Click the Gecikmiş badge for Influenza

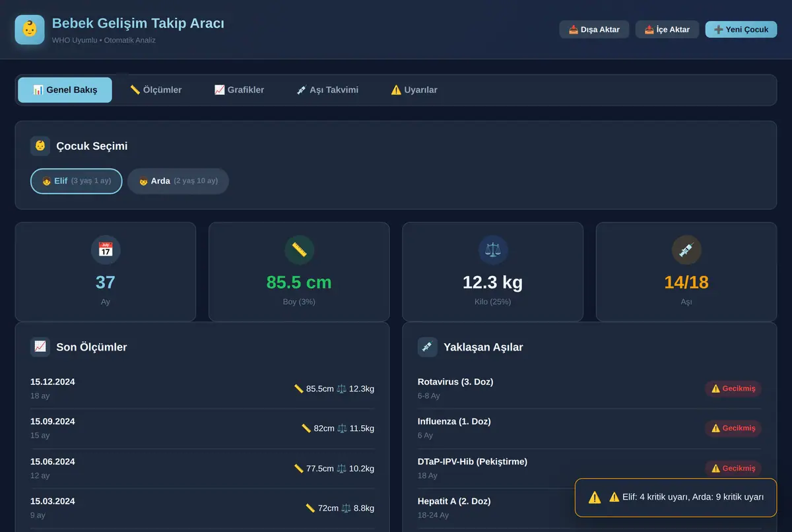pyautogui.click(x=733, y=428)
